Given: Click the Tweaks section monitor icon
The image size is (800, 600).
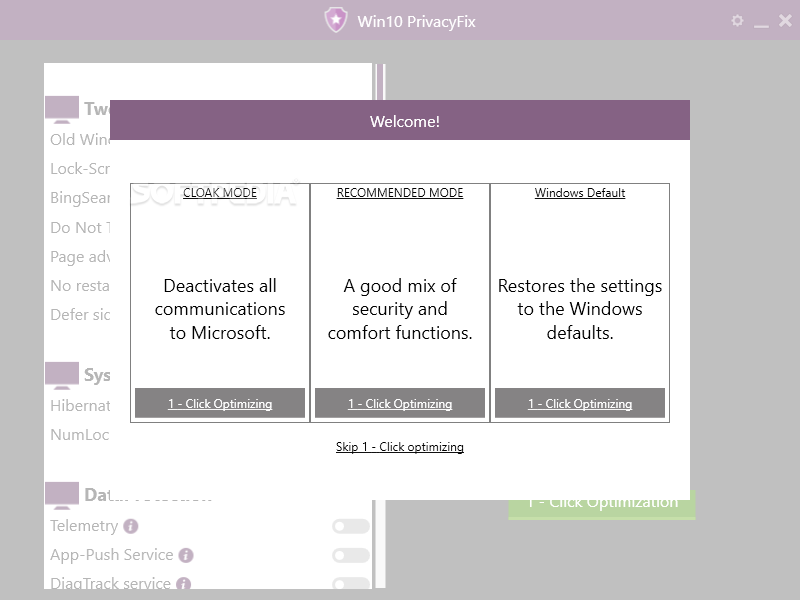Looking at the screenshot, I should click(x=62, y=109).
